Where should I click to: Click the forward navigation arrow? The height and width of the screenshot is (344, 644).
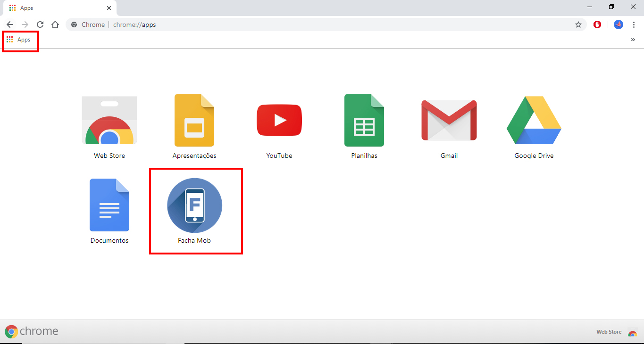[25, 25]
